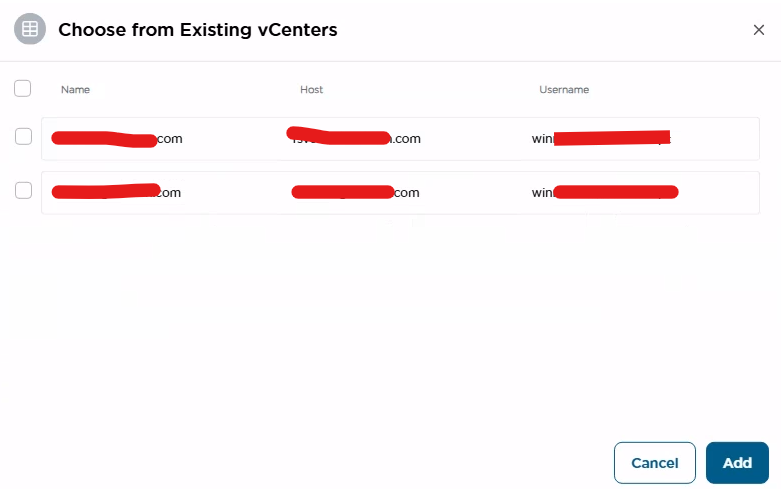Click the second row's host value
Screen dimensions: 781x489
[355, 192]
